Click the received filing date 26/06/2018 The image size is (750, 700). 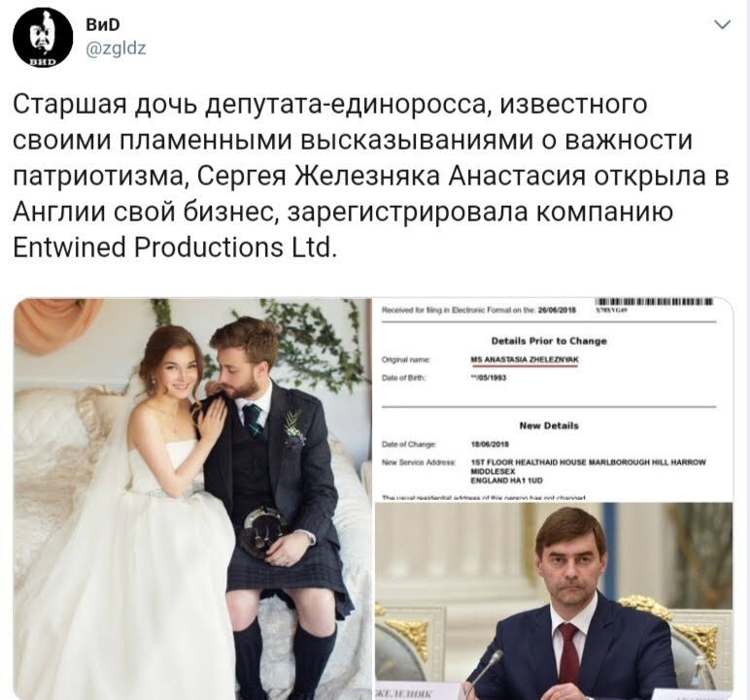pos(557,310)
